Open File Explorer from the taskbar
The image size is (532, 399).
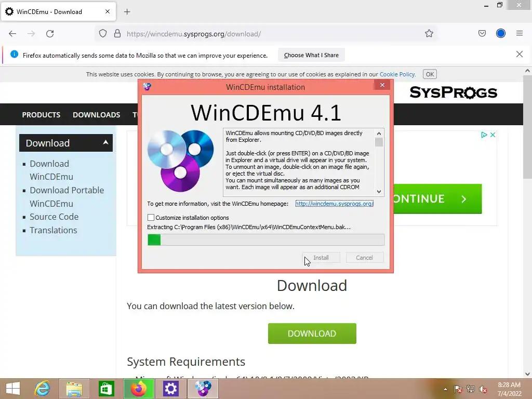pyautogui.click(x=74, y=389)
